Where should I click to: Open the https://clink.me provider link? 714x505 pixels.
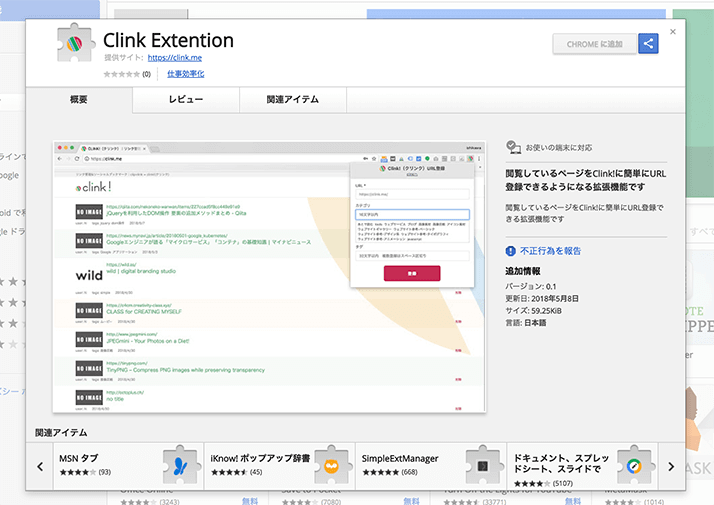[x=175, y=57]
